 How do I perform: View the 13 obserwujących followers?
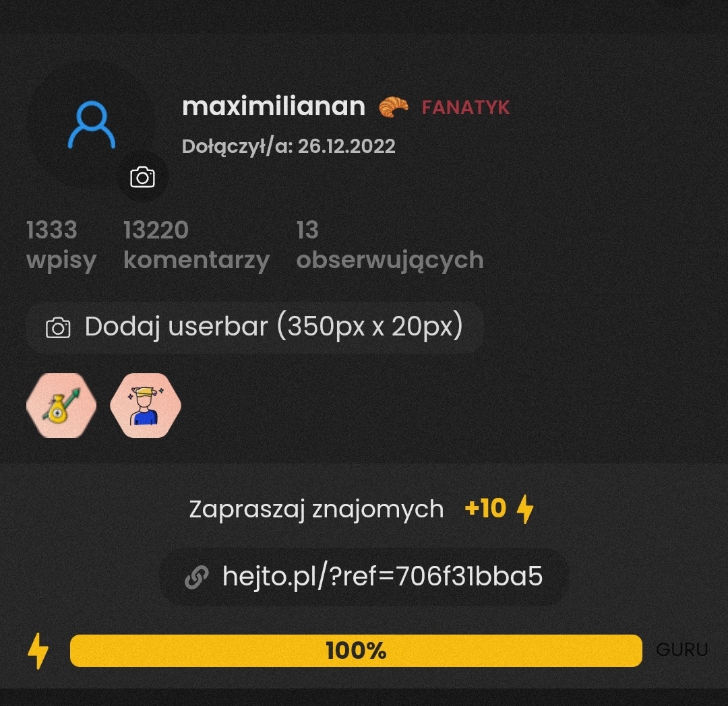tap(390, 245)
